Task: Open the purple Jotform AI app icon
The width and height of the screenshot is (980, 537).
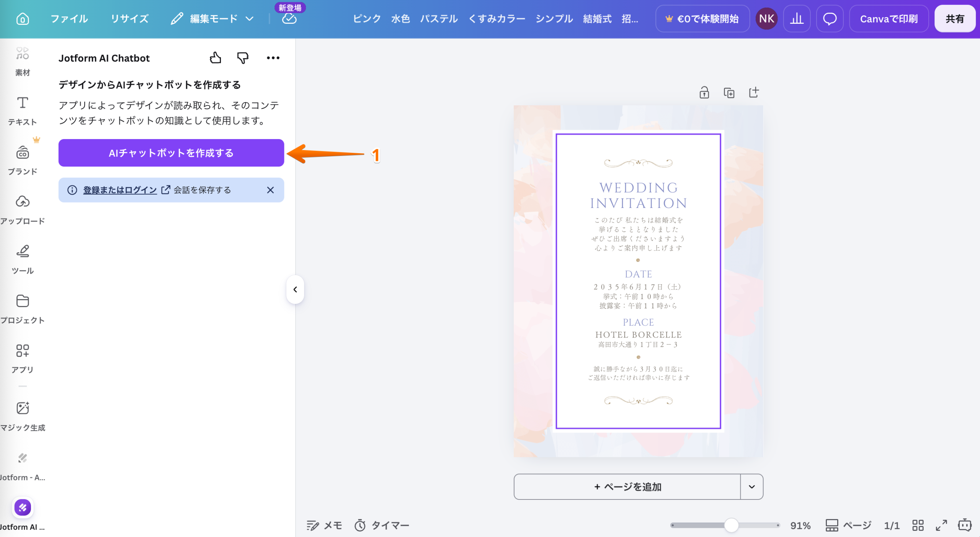Action: point(23,508)
